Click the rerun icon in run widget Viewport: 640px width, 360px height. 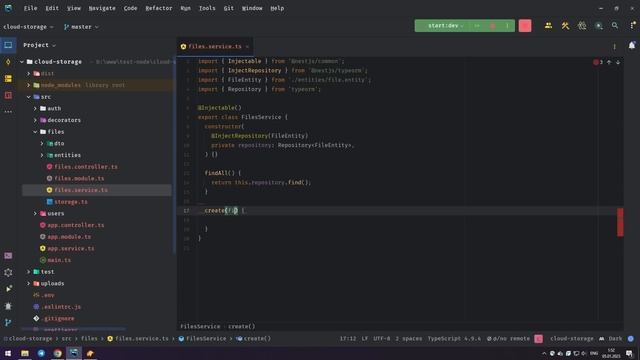pos(477,26)
